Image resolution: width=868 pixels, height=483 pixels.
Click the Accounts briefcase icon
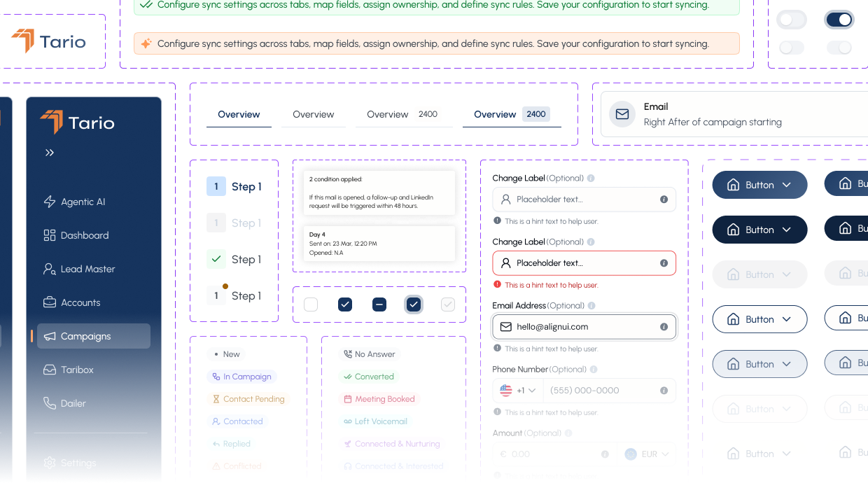point(50,302)
